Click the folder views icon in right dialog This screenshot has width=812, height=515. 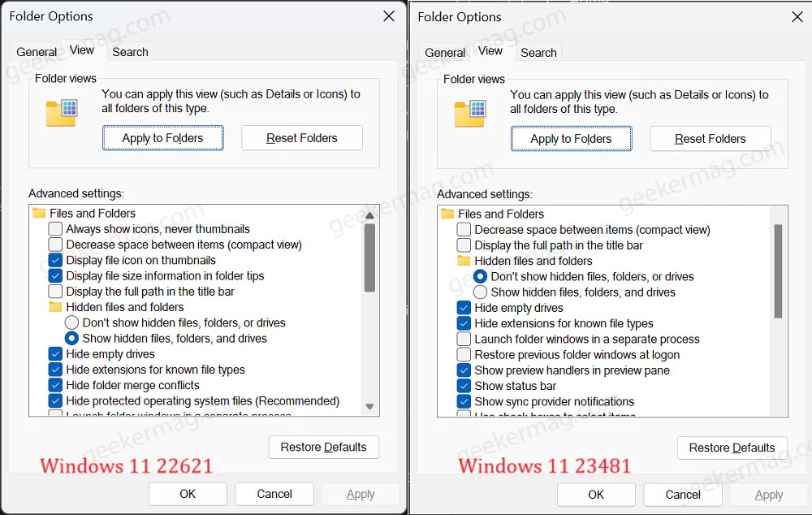tap(470, 114)
